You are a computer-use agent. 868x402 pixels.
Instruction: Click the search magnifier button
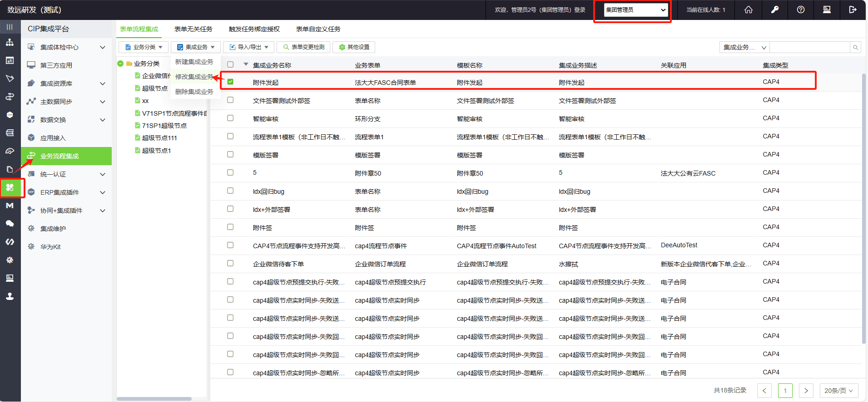tap(856, 47)
